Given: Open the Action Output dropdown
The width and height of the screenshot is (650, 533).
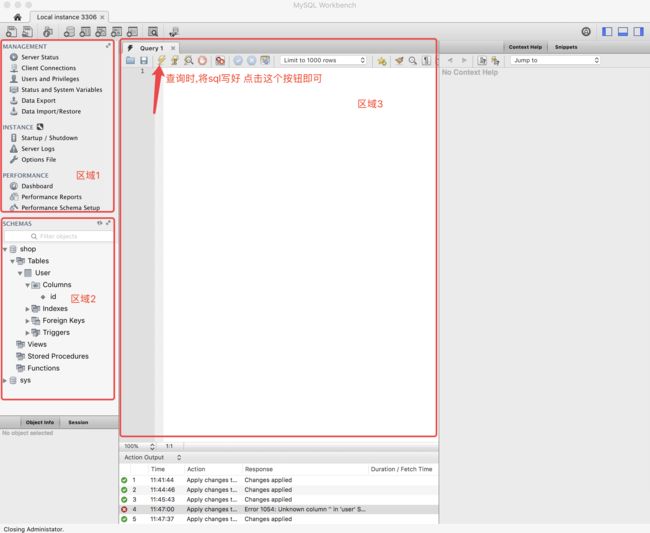Looking at the screenshot, I should click(153, 458).
